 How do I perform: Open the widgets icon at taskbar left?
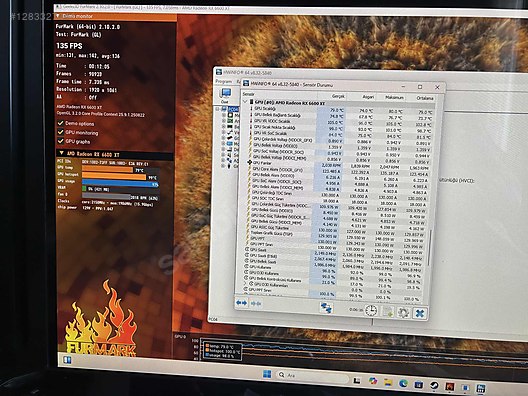pyautogui.click(x=67, y=360)
